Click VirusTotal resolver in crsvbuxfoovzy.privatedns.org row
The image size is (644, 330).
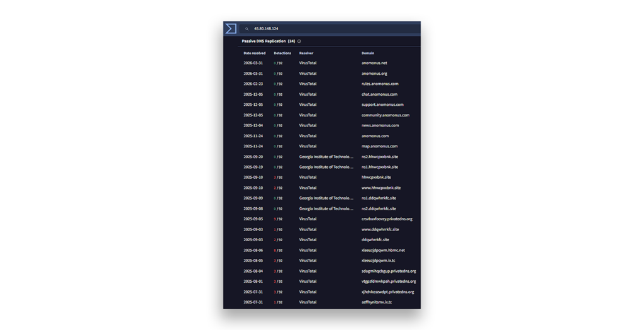click(x=308, y=219)
